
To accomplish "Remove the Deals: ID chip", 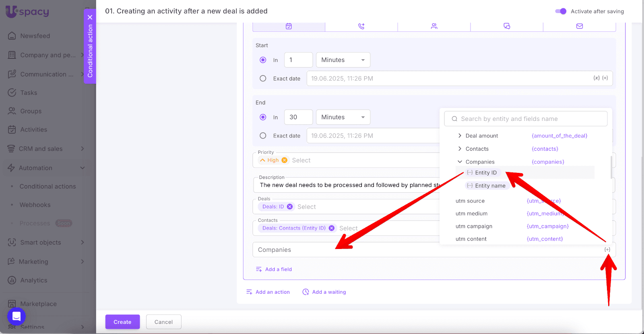I will (290, 207).
